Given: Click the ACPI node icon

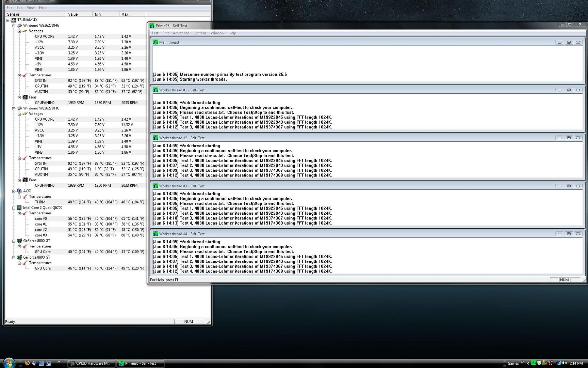Looking at the screenshot, I should coord(19,191).
